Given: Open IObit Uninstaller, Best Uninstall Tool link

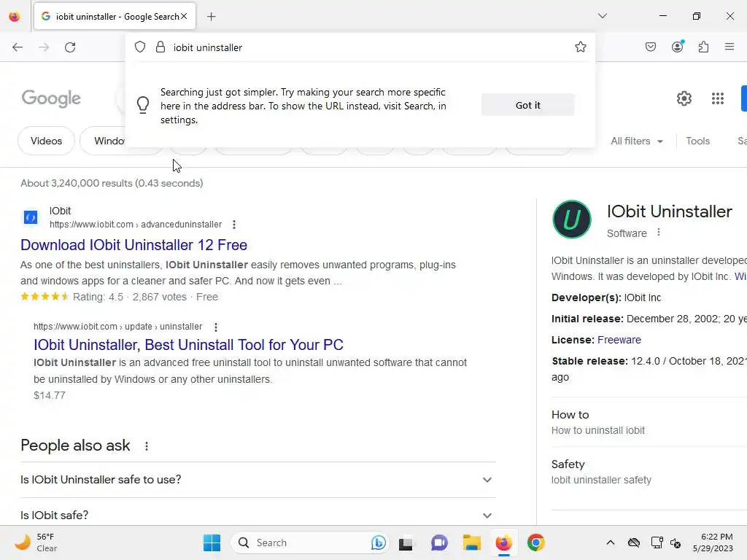Looking at the screenshot, I should point(189,345).
